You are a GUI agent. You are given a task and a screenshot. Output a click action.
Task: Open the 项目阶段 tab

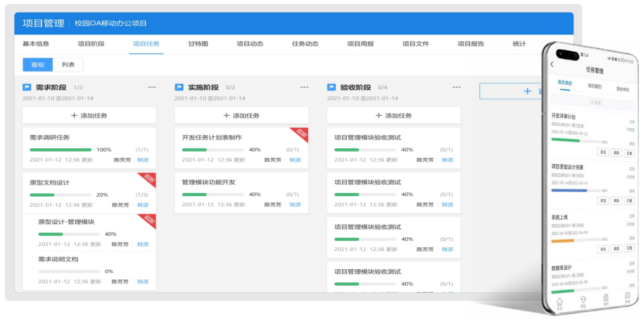91,44
